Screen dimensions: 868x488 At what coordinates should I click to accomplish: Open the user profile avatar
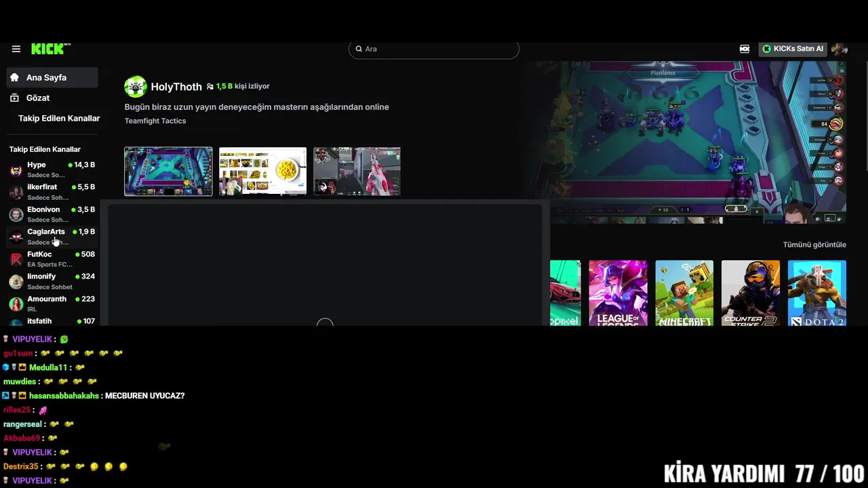839,49
